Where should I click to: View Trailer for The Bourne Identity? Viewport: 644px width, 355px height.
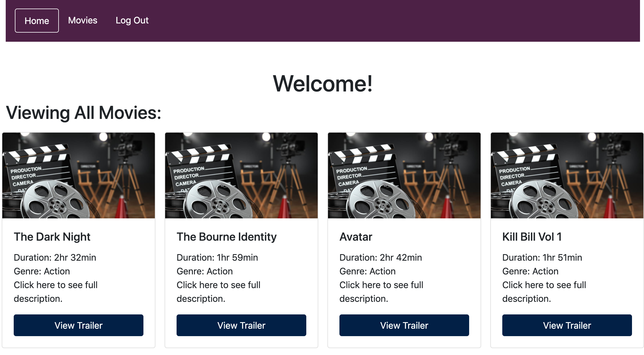point(241,325)
